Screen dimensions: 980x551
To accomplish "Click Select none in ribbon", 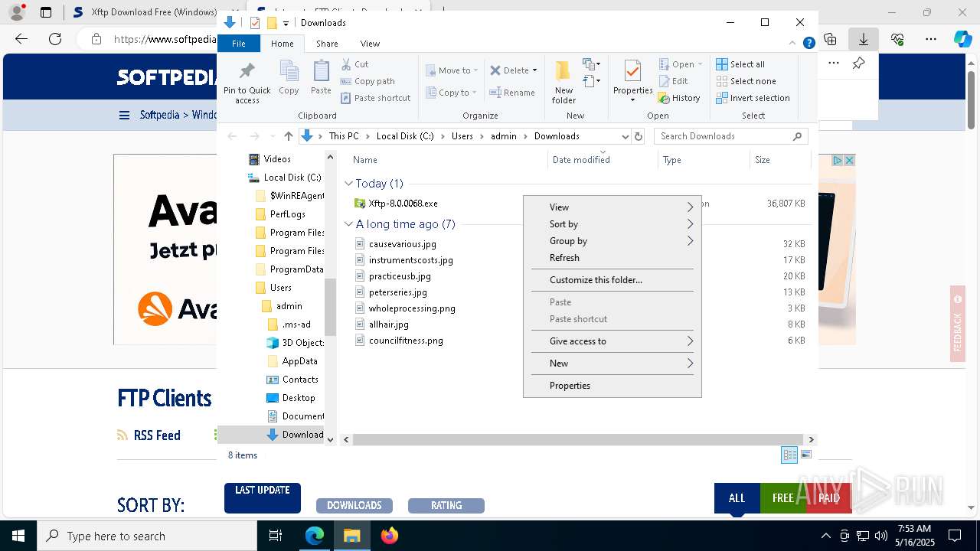I will [746, 81].
